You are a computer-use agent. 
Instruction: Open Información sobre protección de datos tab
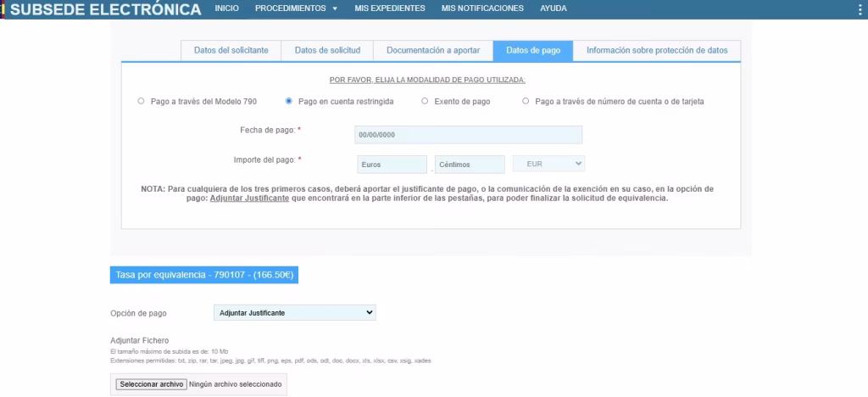657,50
